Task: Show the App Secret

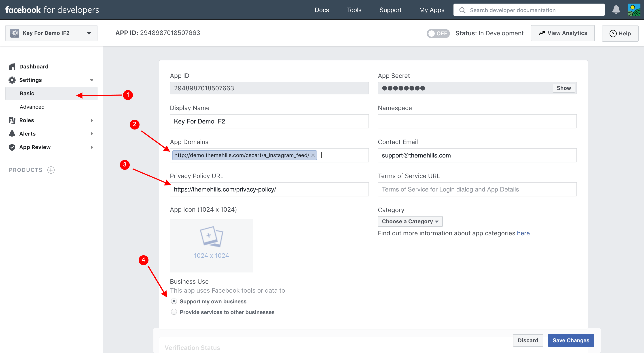Action: tap(564, 88)
